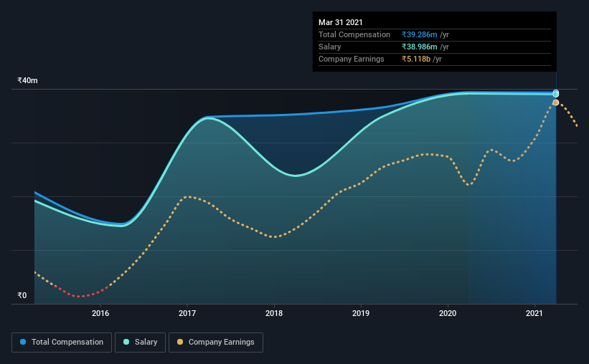Click the 2016 x-axis label
The width and height of the screenshot is (589, 364).
point(100,313)
